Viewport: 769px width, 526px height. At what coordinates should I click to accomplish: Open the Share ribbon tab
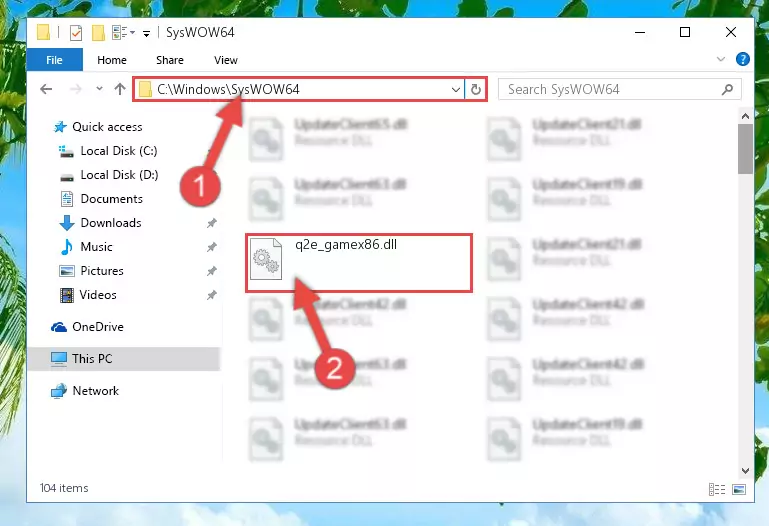click(170, 60)
